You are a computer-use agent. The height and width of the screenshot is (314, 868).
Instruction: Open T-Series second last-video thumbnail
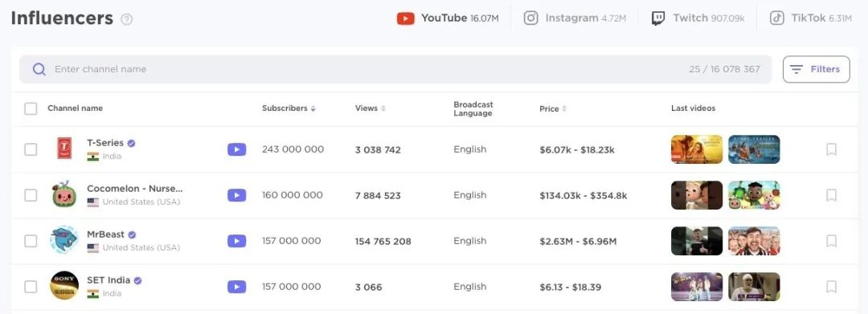click(x=754, y=149)
